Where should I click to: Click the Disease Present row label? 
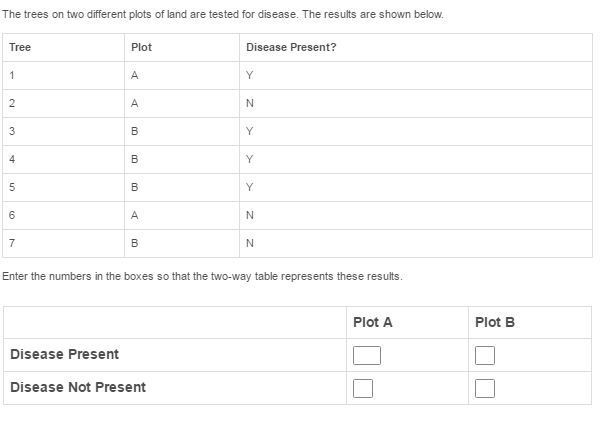(64, 354)
